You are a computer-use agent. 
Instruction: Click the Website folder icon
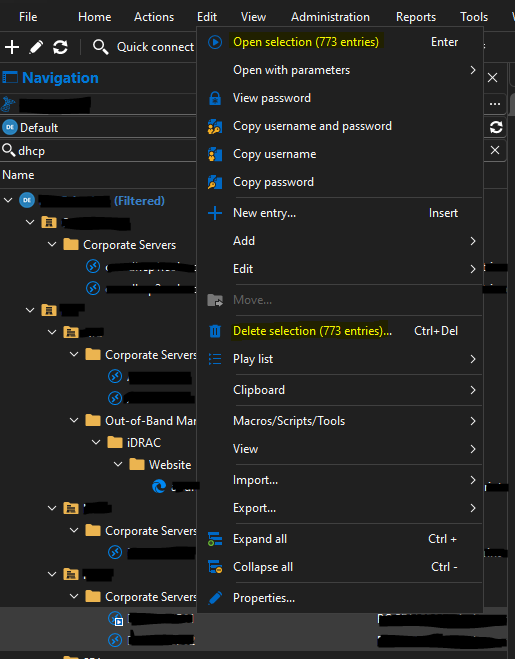click(137, 464)
